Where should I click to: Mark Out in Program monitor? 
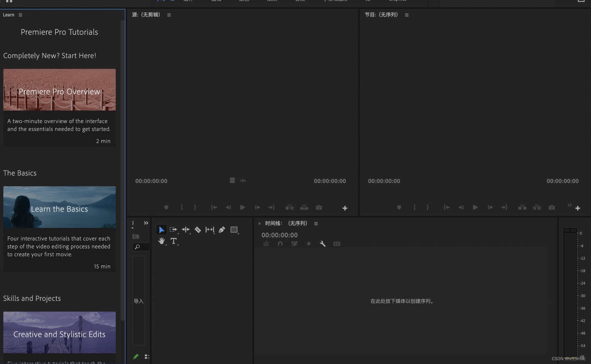coord(428,207)
